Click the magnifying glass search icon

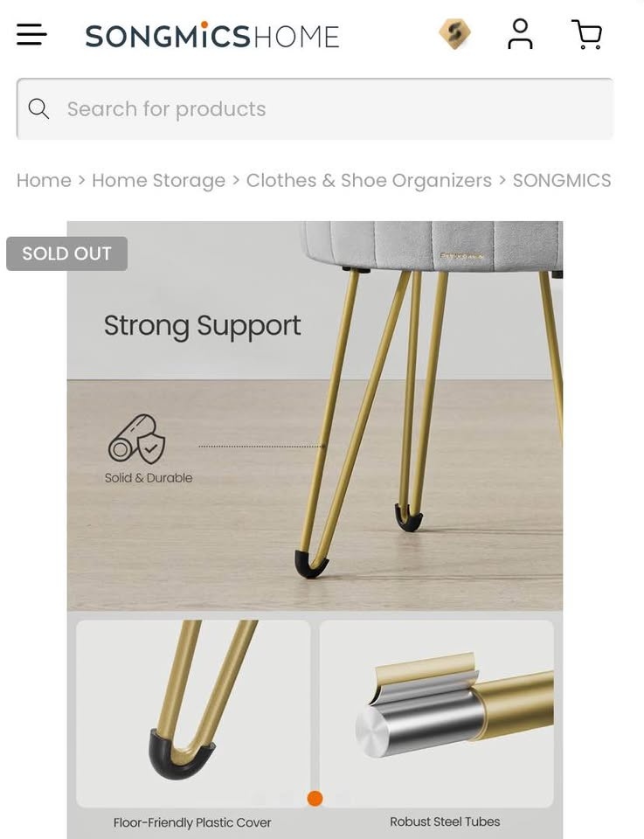coord(38,108)
